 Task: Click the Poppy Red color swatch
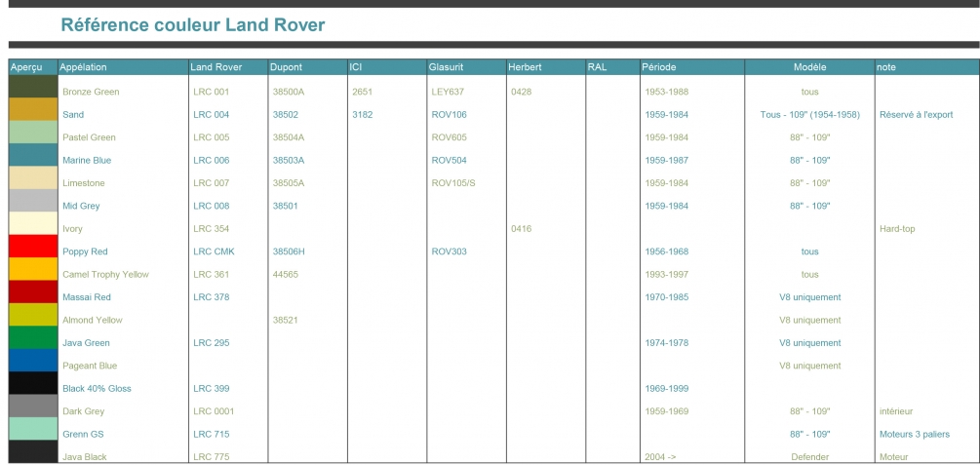point(33,247)
